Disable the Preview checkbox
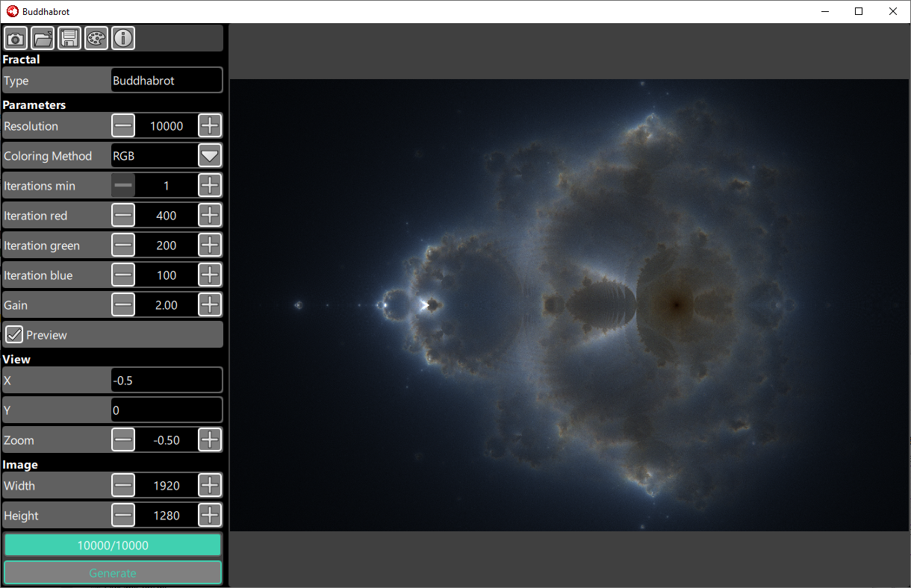The height and width of the screenshot is (588, 911). 14,334
